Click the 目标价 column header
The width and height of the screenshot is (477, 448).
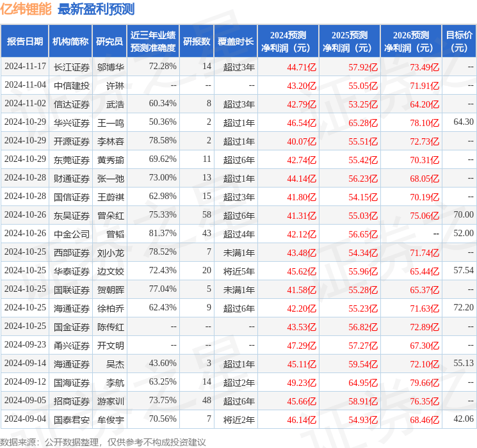tap(459, 42)
